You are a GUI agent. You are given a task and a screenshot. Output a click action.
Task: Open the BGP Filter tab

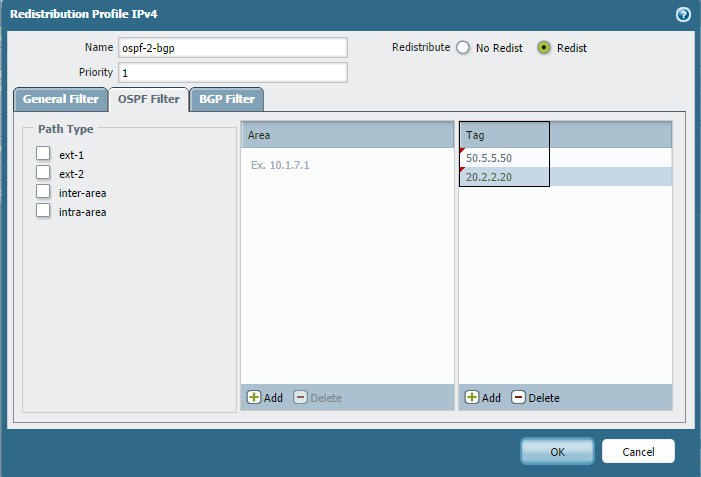tap(227, 99)
